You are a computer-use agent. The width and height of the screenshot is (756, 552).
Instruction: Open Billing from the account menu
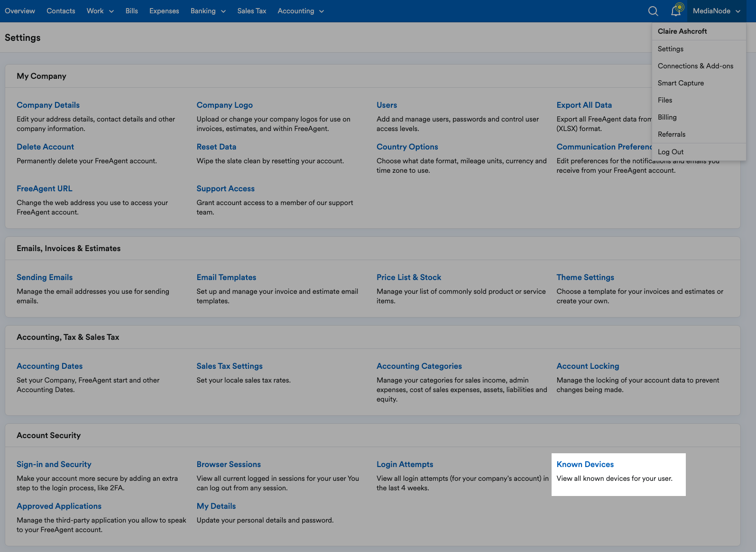click(667, 117)
